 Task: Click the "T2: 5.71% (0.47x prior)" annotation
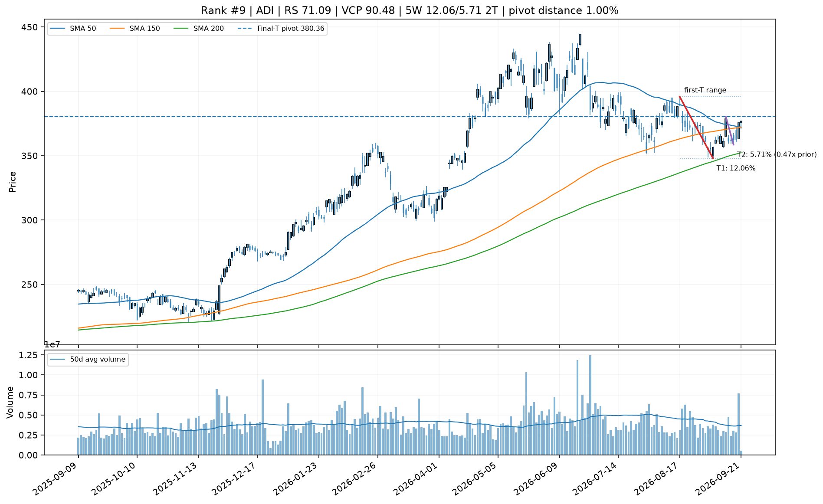point(777,154)
